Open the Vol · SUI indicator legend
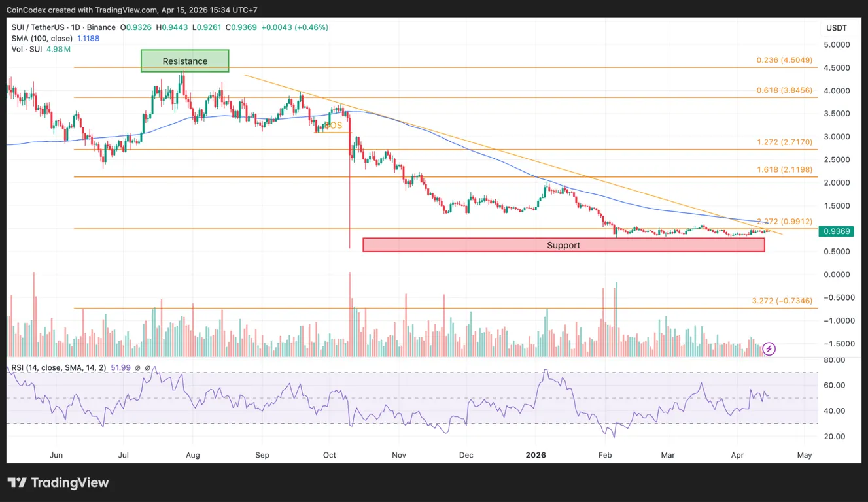Viewport: 868px width, 502px height. pos(26,50)
